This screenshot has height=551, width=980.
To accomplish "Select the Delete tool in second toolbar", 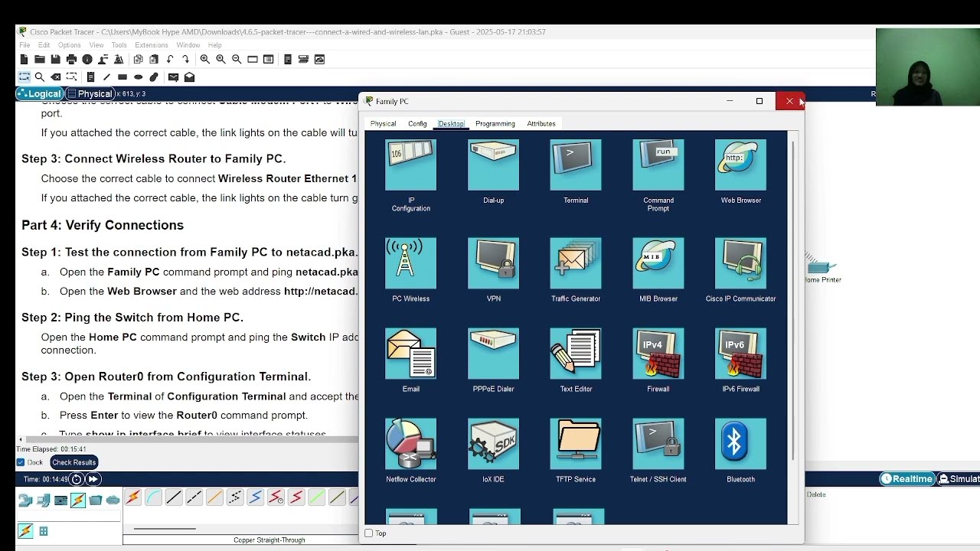I will (x=56, y=77).
